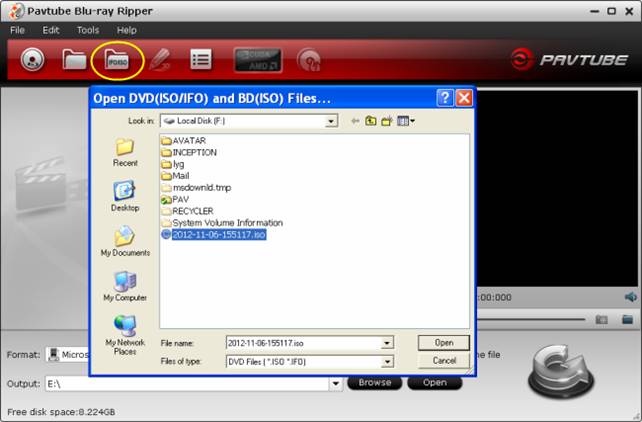Select the lyg folder

coord(172,164)
